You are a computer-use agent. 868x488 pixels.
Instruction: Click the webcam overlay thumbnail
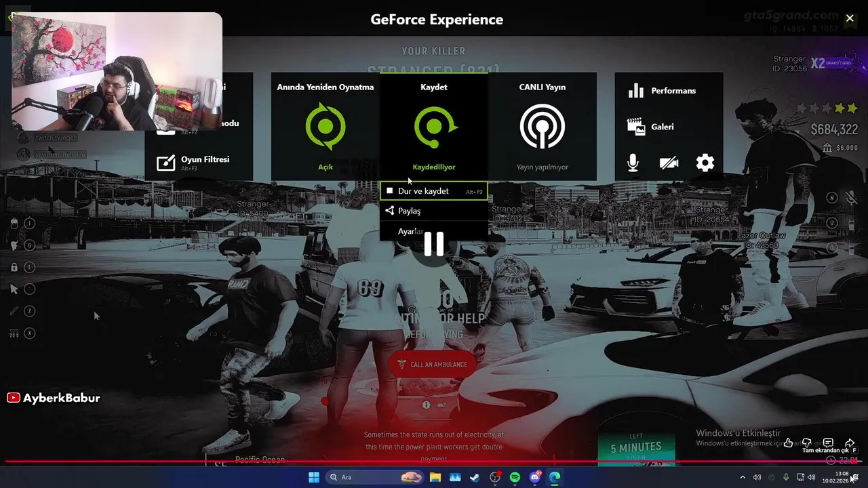117,71
